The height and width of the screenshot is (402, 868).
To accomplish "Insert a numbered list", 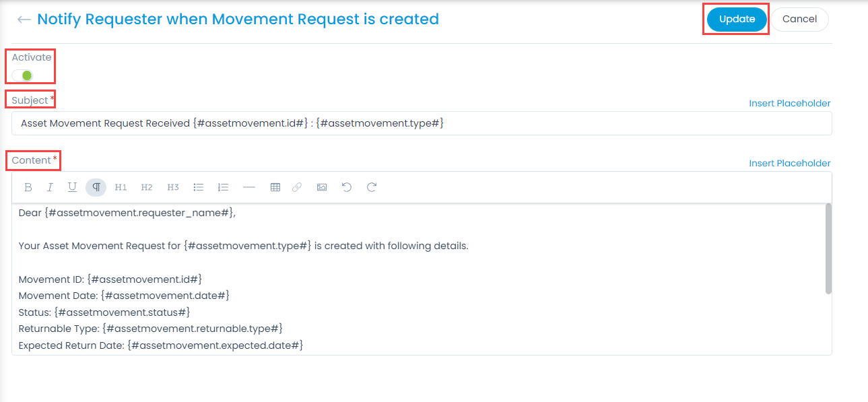I will (x=224, y=187).
